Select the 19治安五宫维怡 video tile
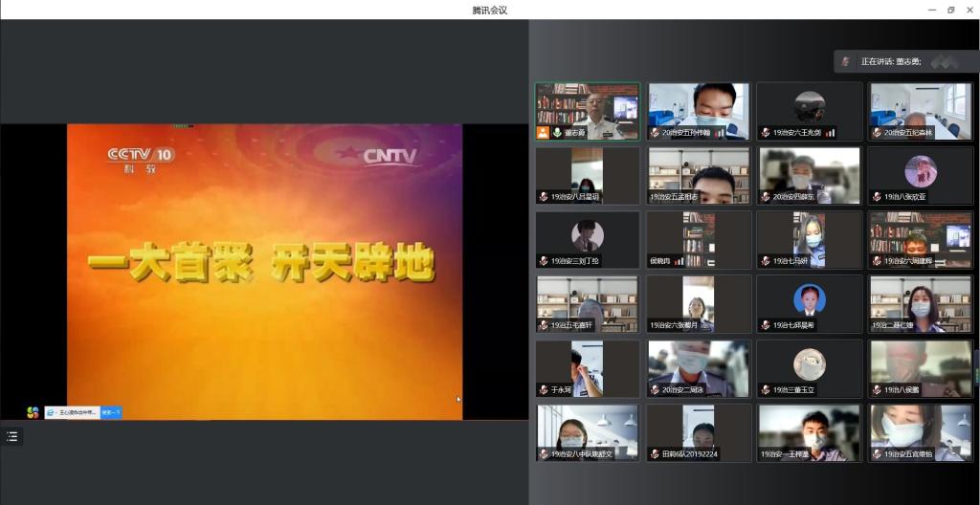Viewport: 980px width, 505px height. [922, 433]
